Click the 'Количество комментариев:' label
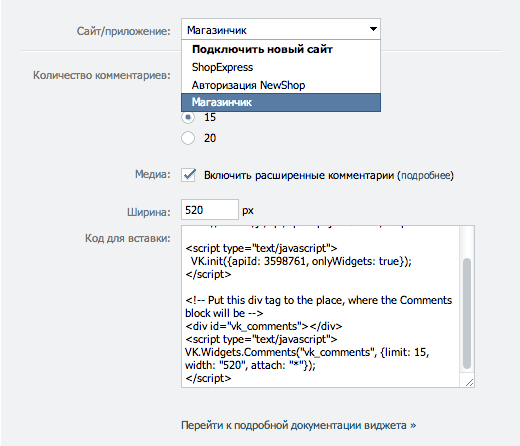This screenshot has height=446, width=520. point(102,75)
